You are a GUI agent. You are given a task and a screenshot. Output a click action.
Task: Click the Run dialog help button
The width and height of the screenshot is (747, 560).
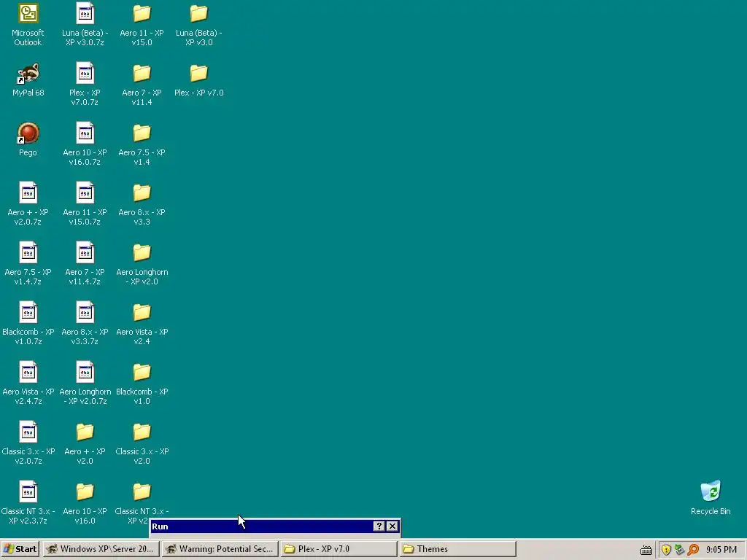tap(379, 526)
